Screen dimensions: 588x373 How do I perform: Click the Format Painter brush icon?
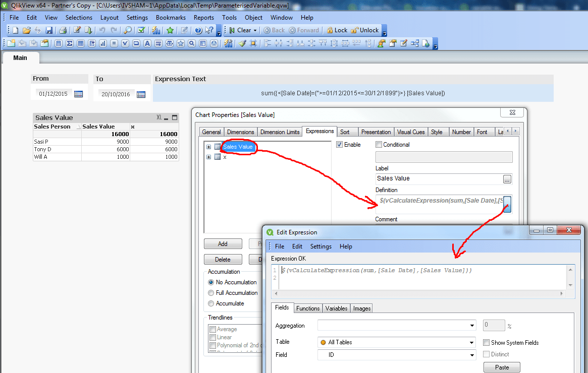tap(242, 43)
